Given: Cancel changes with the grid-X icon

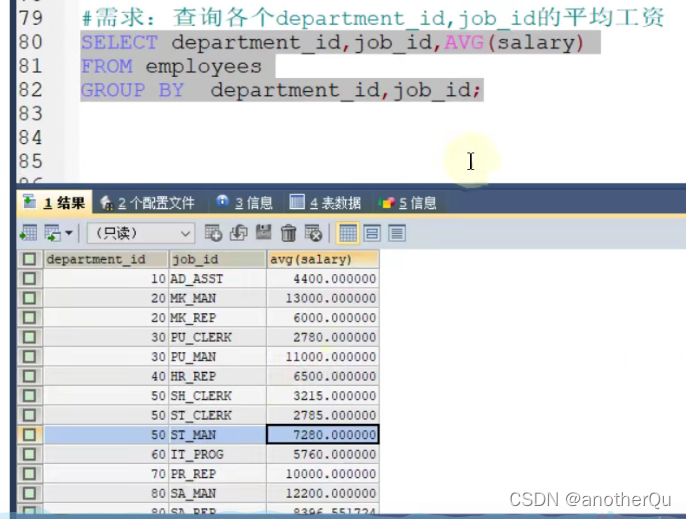Looking at the screenshot, I should pyautogui.click(x=313, y=233).
